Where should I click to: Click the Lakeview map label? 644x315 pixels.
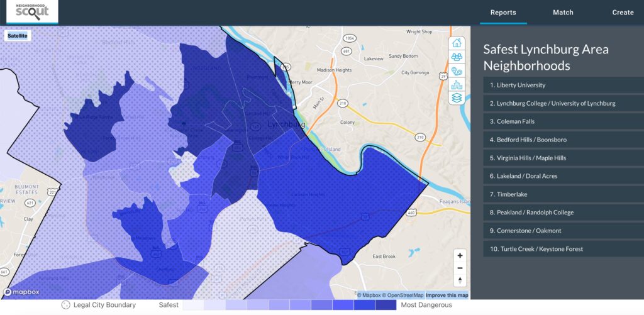[374, 58]
